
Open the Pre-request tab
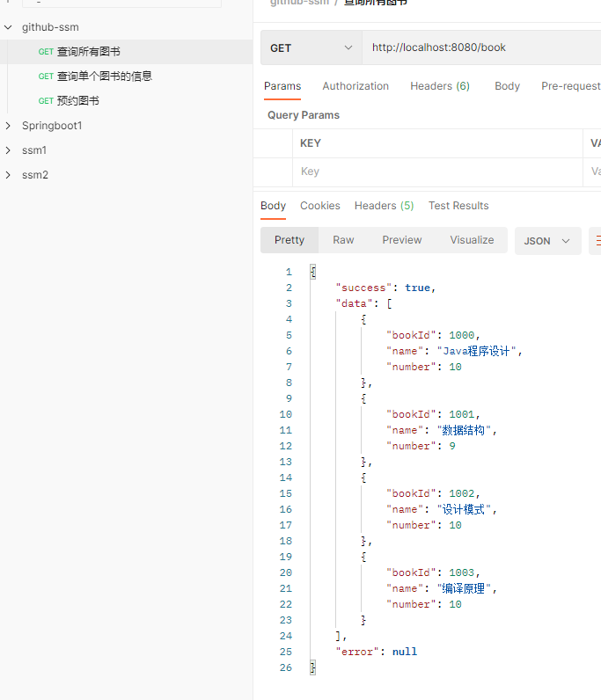[570, 86]
